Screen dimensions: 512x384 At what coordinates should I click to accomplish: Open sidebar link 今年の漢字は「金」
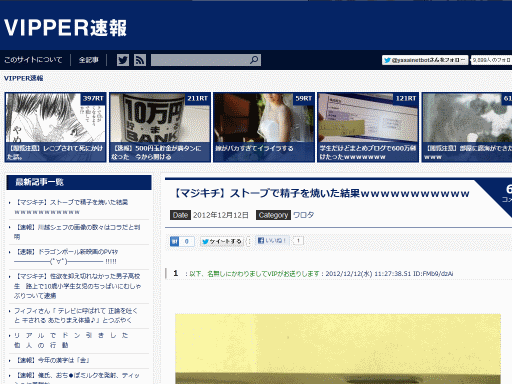pos(53,360)
